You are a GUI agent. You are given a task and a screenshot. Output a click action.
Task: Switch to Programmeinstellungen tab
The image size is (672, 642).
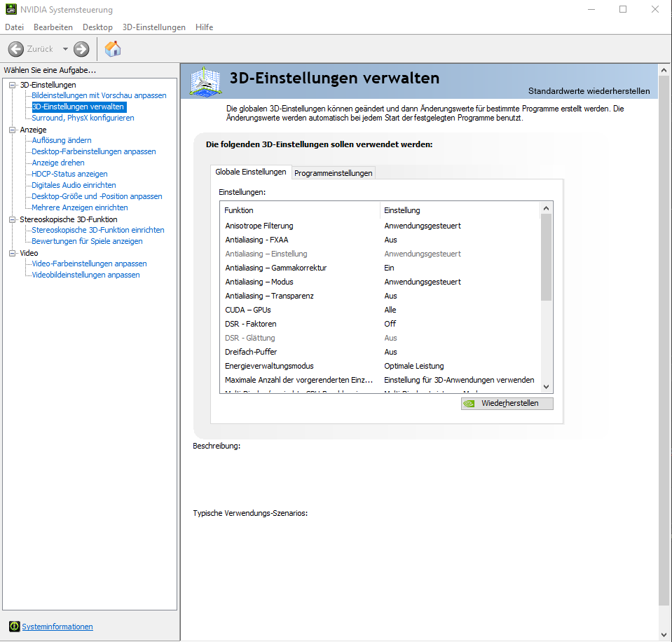[334, 173]
